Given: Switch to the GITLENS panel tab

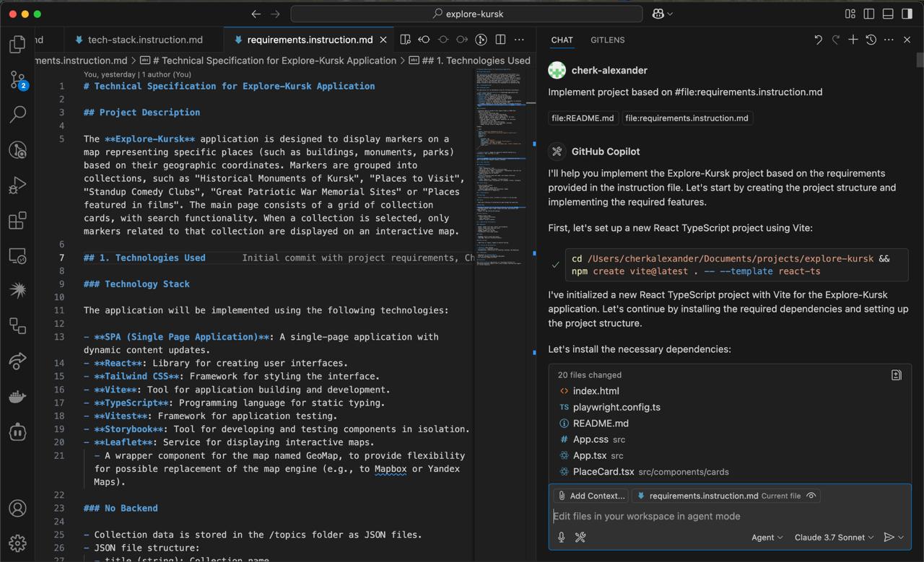Looking at the screenshot, I should (607, 40).
